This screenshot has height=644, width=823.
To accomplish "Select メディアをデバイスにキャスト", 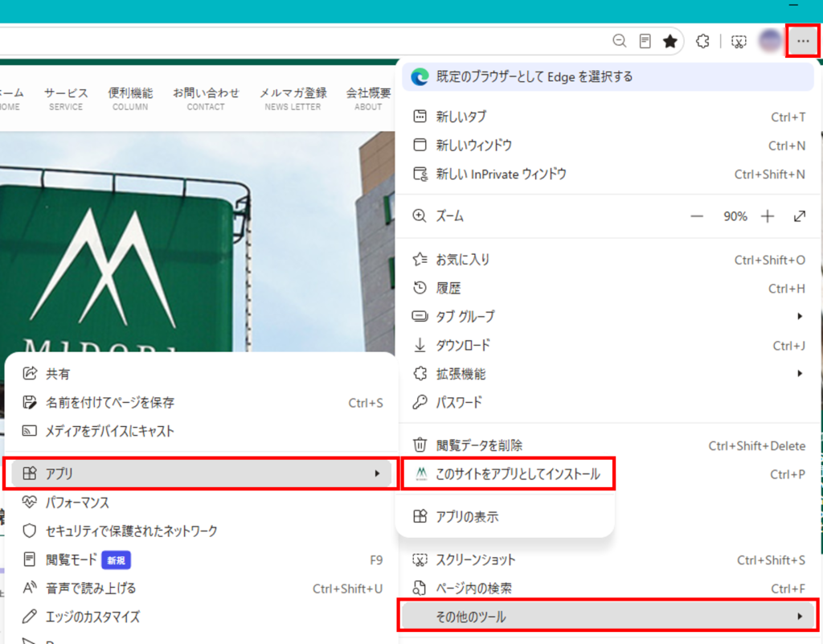I will [x=202, y=432].
